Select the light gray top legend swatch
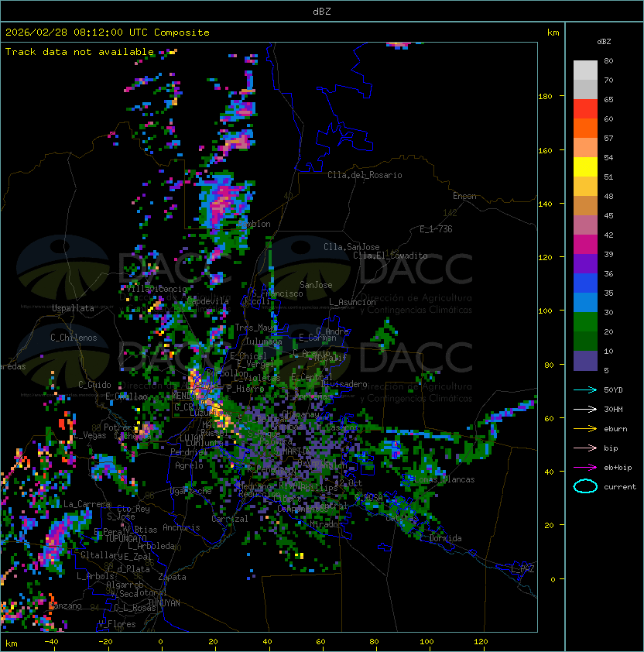644x652 pixels. tap(585, 70)
